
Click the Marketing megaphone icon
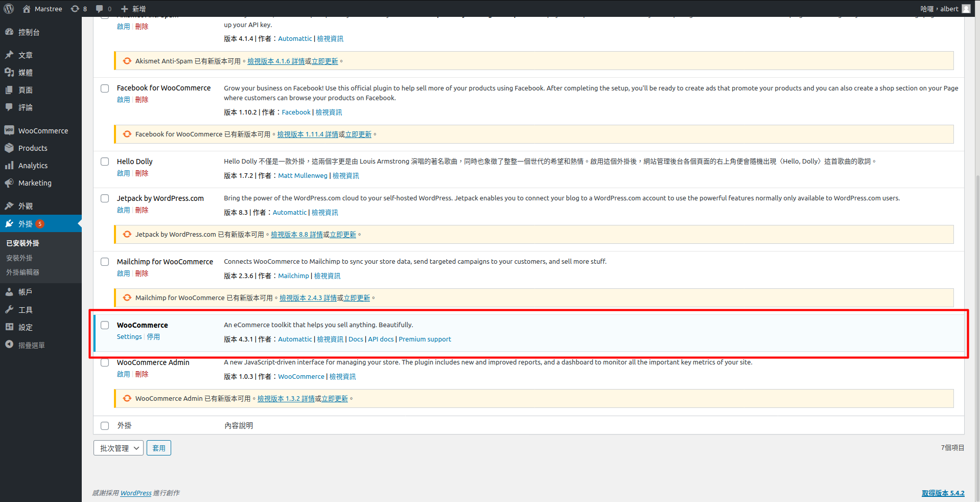tap(9, 182)
